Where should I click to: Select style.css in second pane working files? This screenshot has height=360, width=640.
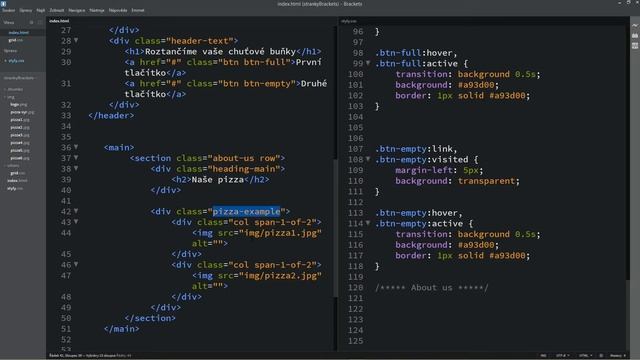click(x=16, y=61)
